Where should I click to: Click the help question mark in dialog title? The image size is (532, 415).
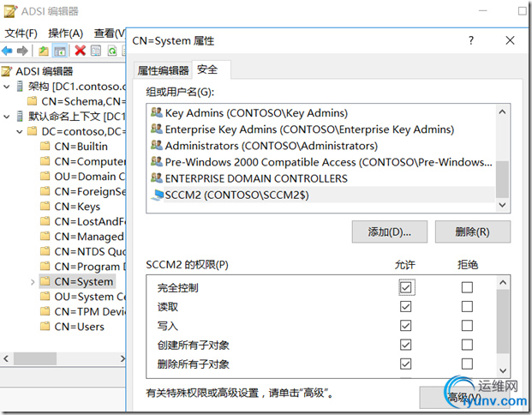click(x=471, y=40)
